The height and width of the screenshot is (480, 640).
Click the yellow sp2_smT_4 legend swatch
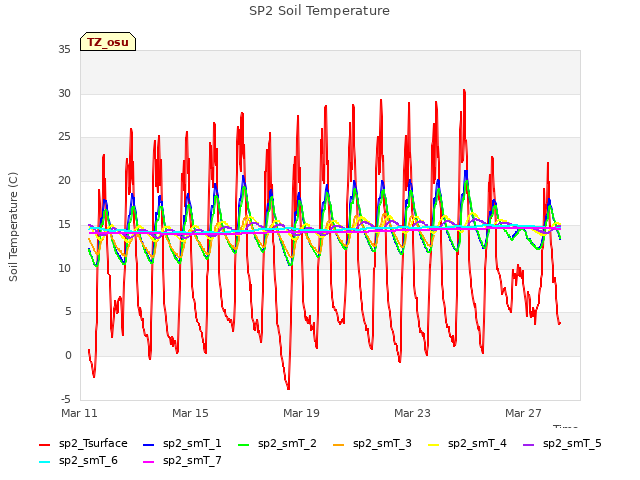pyautogui.click(x=433, y=445)
